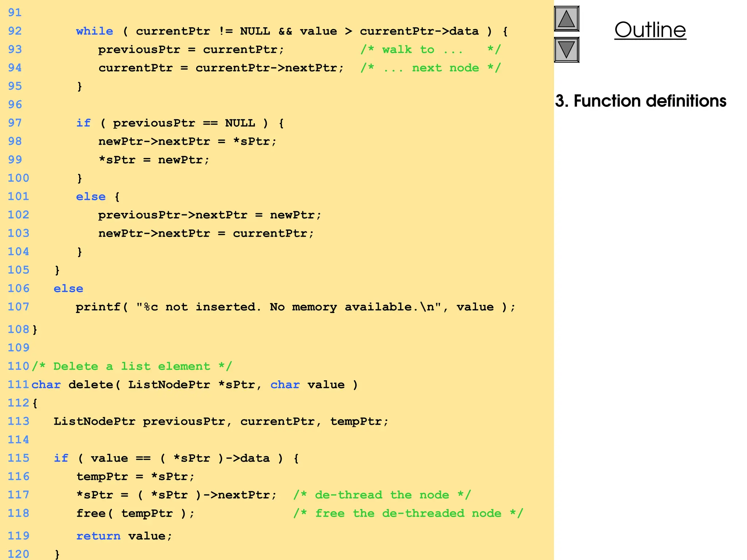Click 'else {' on line 101

coord(98,197)
